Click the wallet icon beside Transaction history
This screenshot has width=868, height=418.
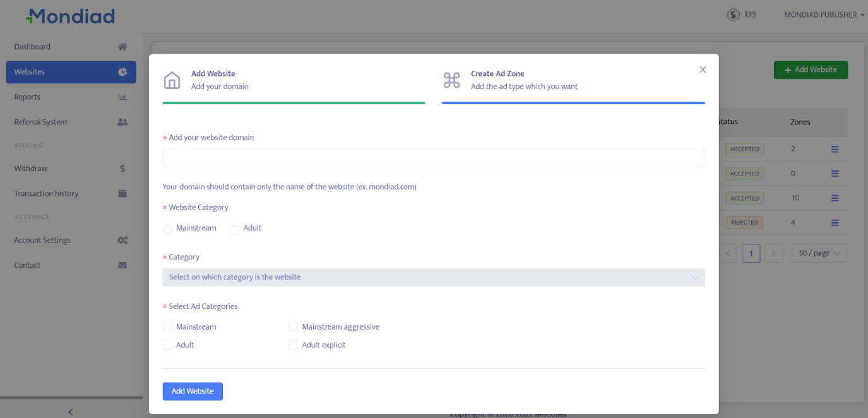[122, 194]
